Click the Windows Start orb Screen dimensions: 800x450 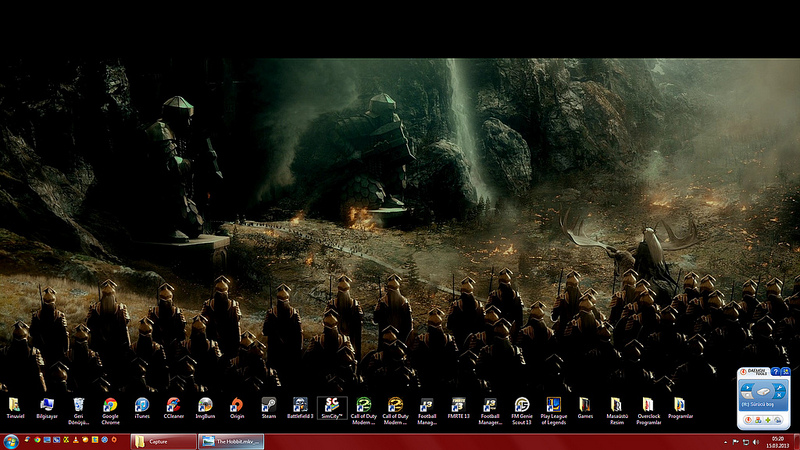coord(11,442)
